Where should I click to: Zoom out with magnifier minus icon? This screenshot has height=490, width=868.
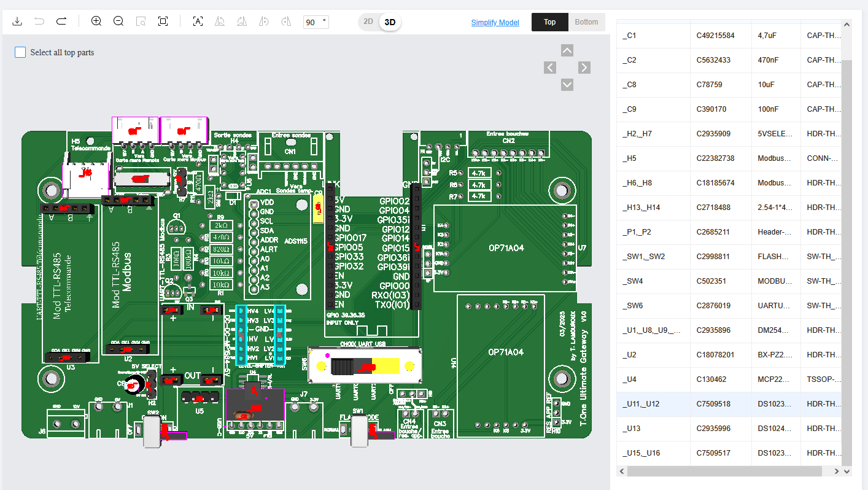pyautogui.click(x=118, y=21)
